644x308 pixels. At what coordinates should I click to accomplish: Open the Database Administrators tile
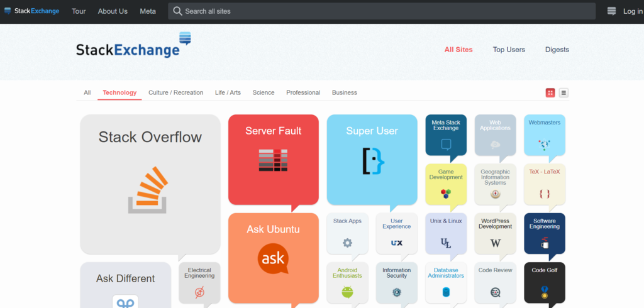pos(446,283)
